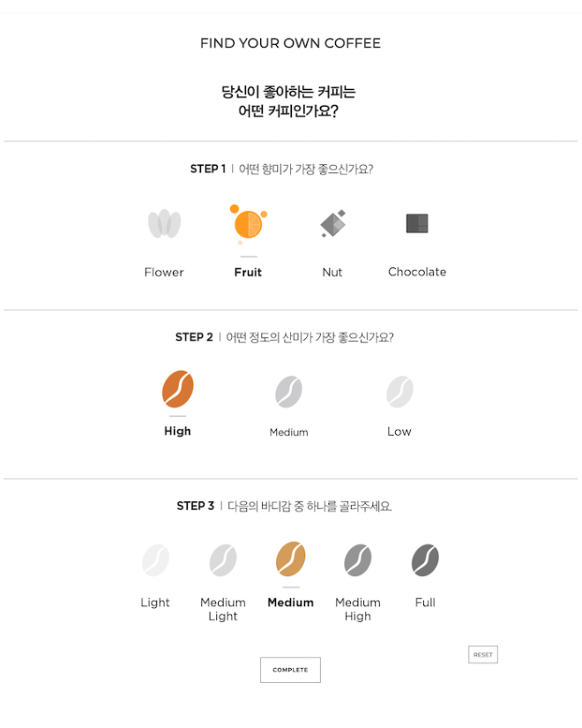
Task: Select the Medium acidity bean icon
Action: click(288, 392)
